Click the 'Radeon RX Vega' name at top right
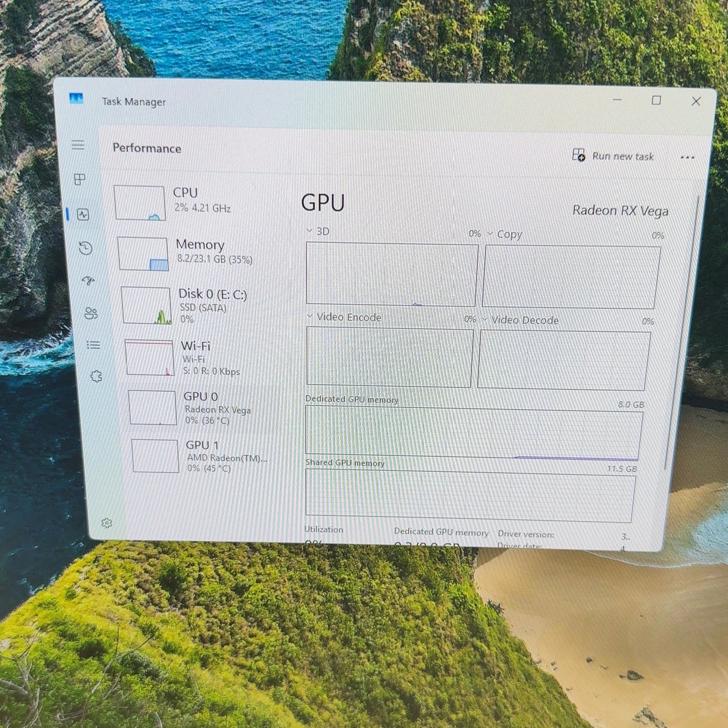Screen dimensions: 728x728 [x=620, y=211]
